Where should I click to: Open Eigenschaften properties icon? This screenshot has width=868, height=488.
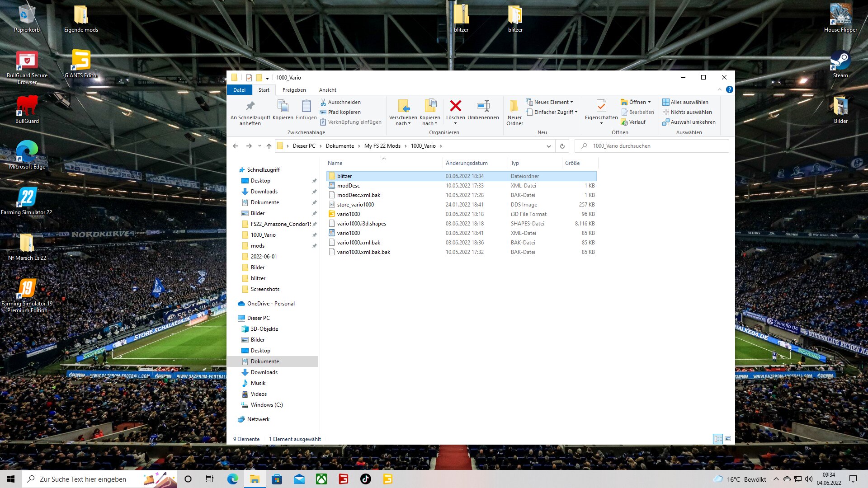pos(601,106)
